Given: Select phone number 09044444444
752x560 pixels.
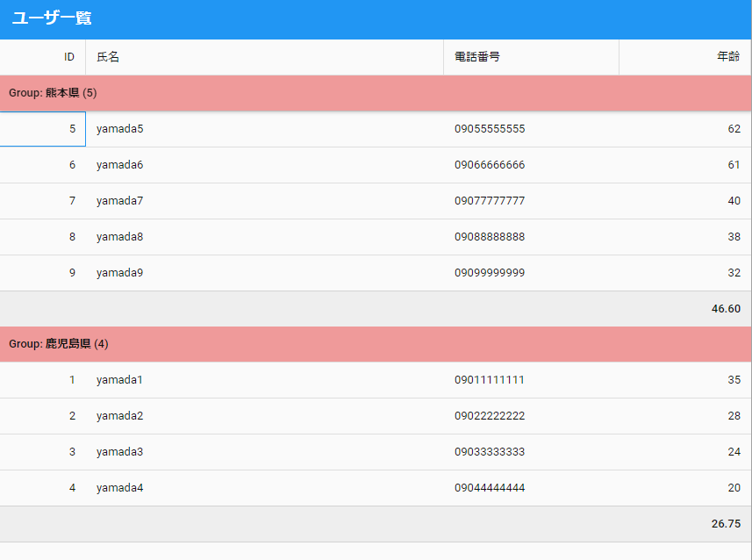Looking at the screenshot, I should [x=531, y=488].
